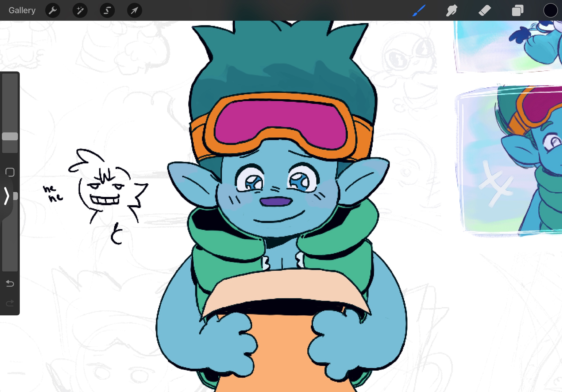Open the Actions wrench menu
Viewport: 562px width, 392px height.
[53, 11]
